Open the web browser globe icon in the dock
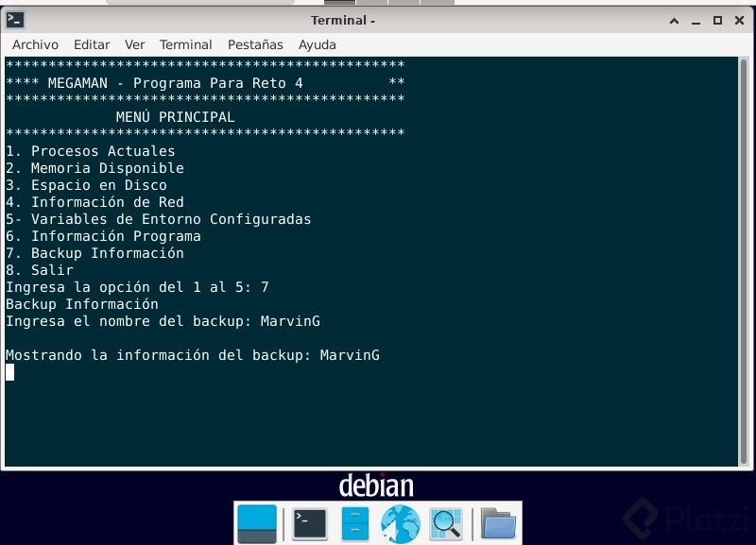 pos(400,524)
